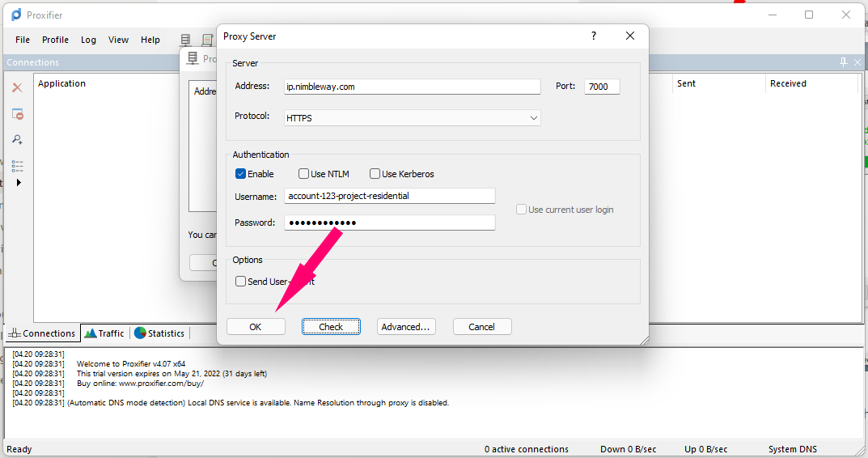Click the Automatic DNS mode detection log line

point(258,403)
